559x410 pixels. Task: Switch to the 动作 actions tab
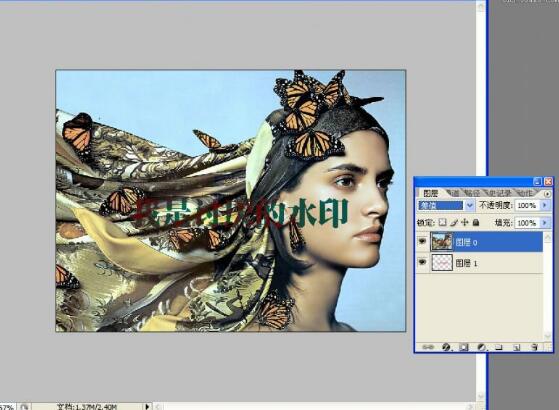point(525,193)
